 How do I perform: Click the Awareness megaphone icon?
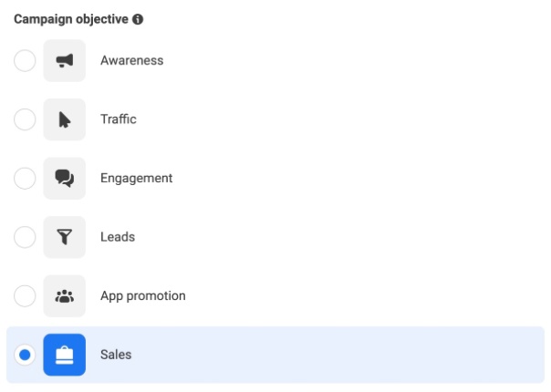[x=64, y=61]
